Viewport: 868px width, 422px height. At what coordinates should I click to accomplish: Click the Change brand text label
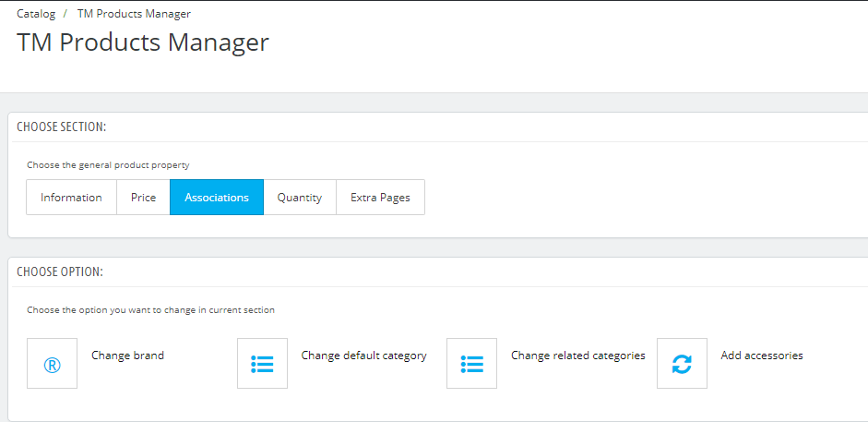coord(128,356)
